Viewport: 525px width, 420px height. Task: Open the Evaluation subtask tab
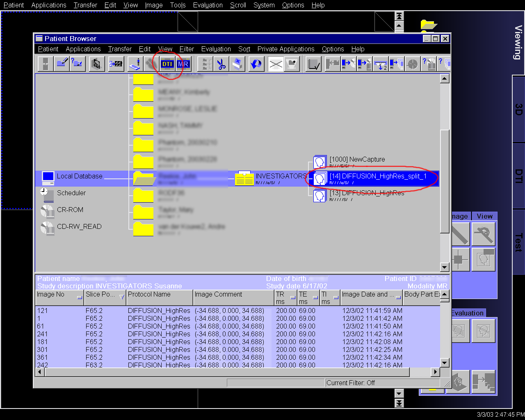pos(468,313)
